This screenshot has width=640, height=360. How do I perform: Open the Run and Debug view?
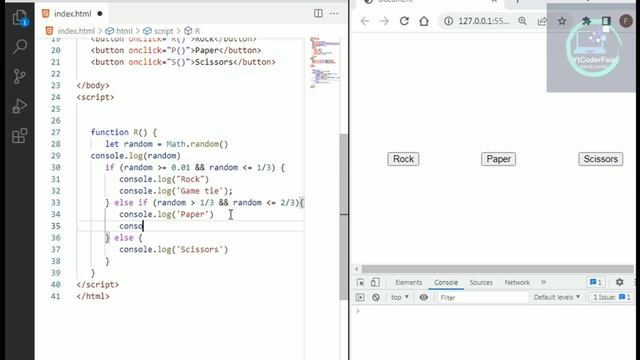click(20, 106)
